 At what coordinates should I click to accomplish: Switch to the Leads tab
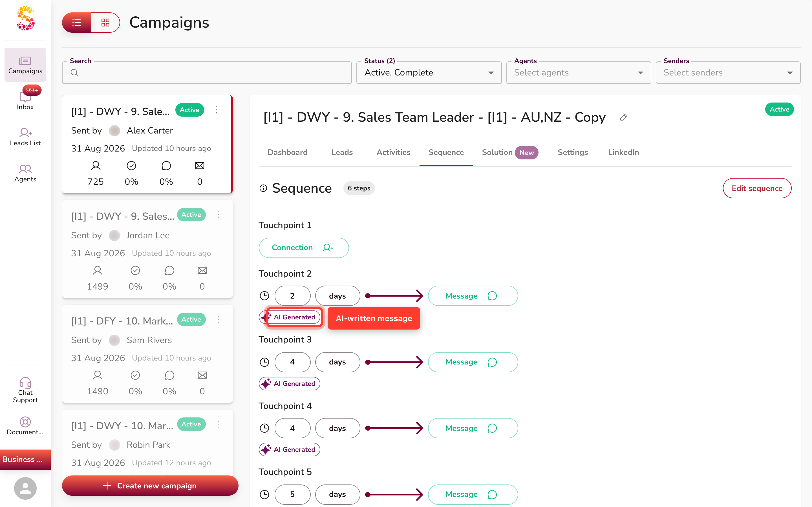(342, 152)
